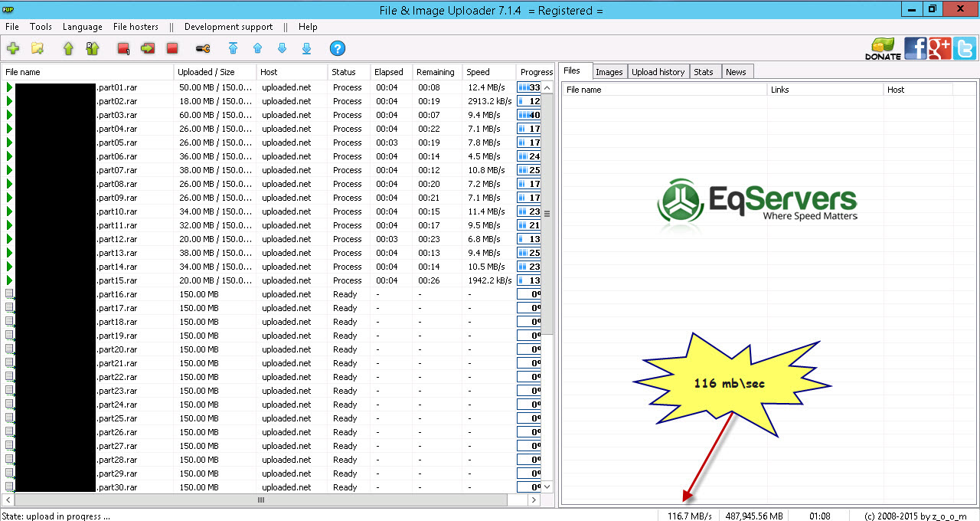Click the horizontal scrollbar right arrow
Viewport: 980px width, 521px height.
click(534, 500)
